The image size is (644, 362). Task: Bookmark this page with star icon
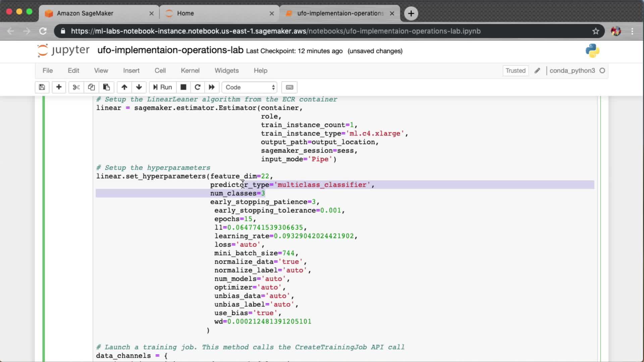(595, 31)
